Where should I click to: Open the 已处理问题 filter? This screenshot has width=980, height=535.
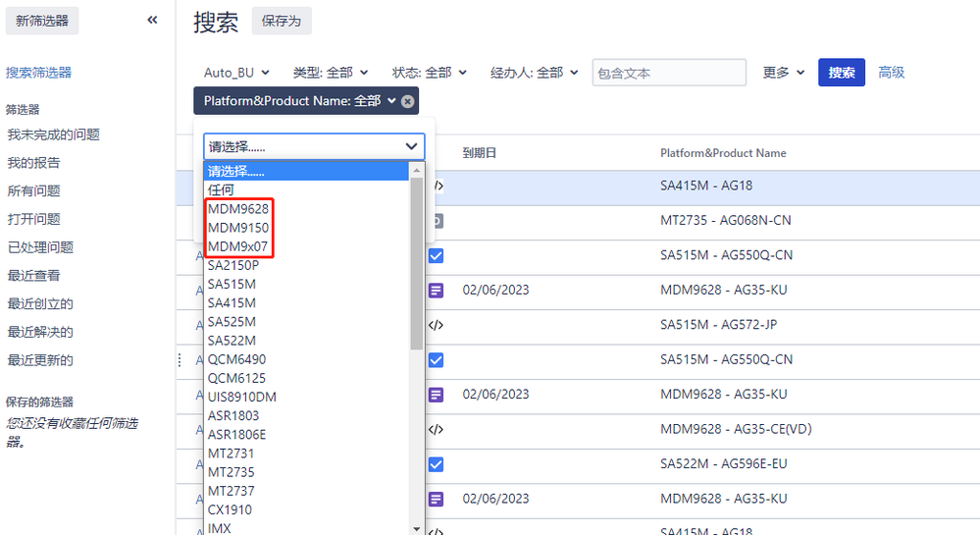tap(40, 247)
